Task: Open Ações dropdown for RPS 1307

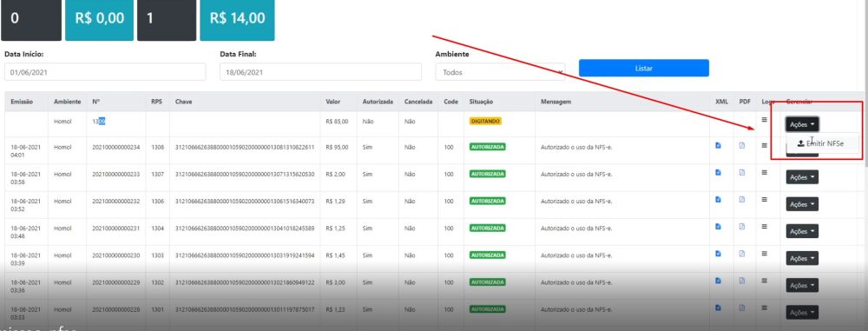Action: [x=802, y=177]
